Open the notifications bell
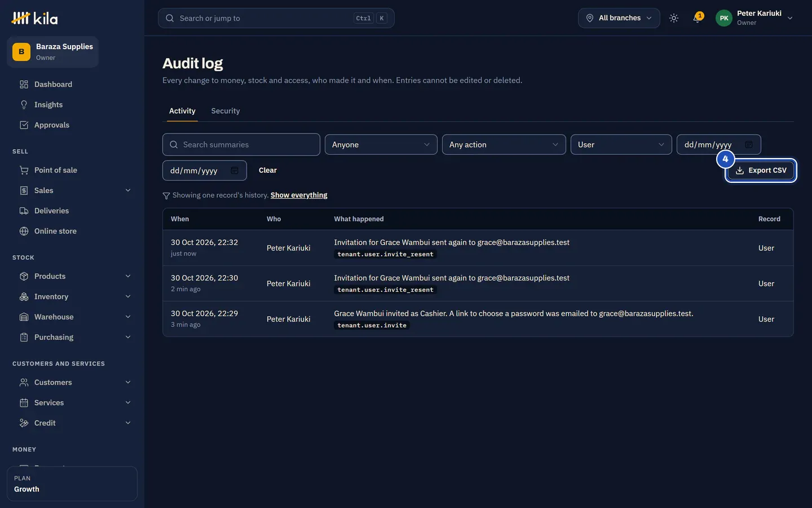The height and width of the screenshot is (508, 812). (x=698, y=18)
